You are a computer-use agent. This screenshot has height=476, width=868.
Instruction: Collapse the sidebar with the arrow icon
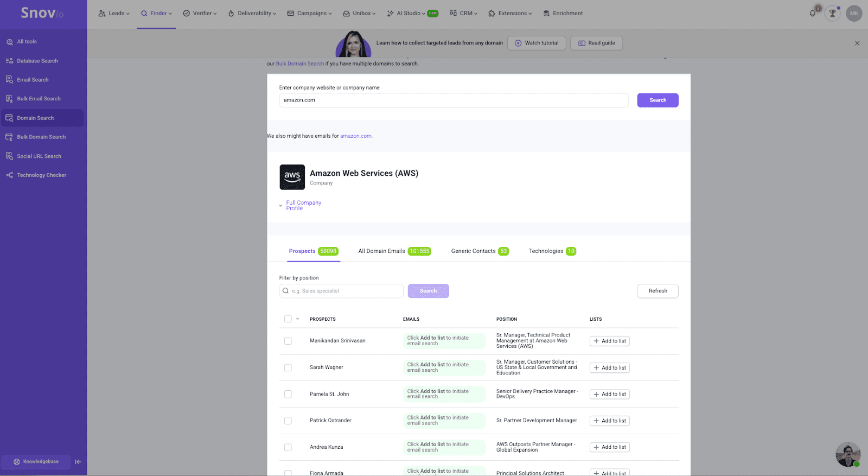point(78,462)
